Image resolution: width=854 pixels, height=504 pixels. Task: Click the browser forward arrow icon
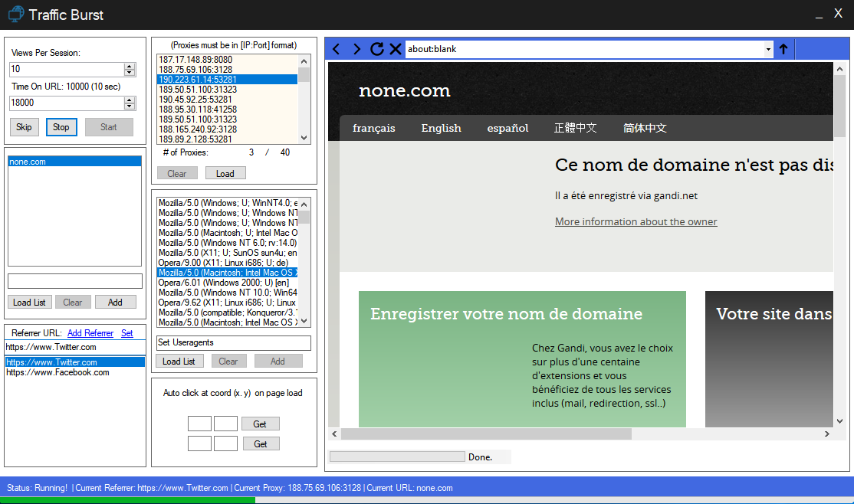point(356,49)
